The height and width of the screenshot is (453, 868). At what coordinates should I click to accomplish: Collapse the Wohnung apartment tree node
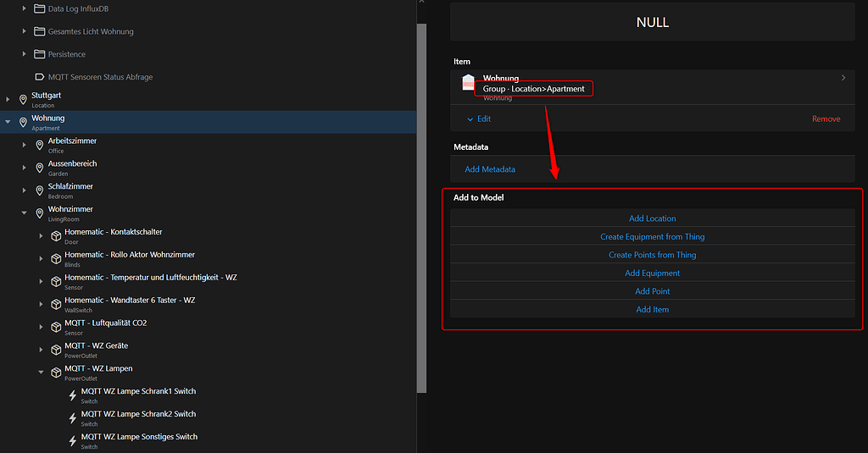pyautogui.click(x=8, y=122)
